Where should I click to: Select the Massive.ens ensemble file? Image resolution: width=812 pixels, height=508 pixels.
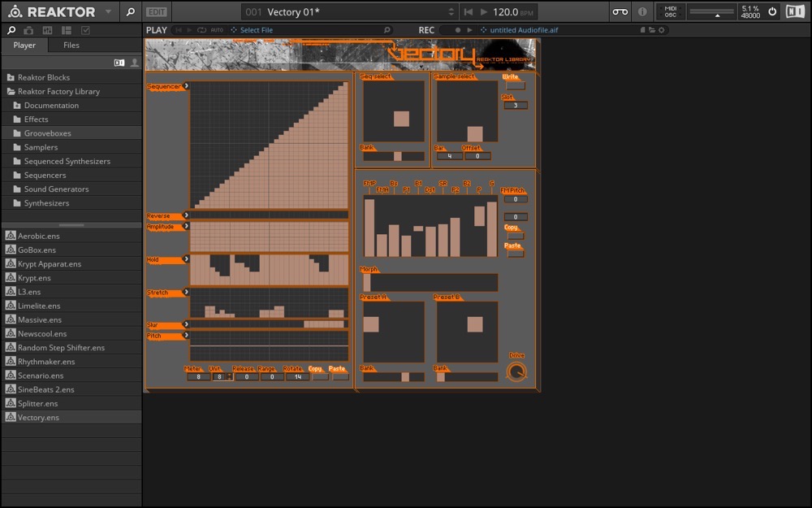click(71, 319)
